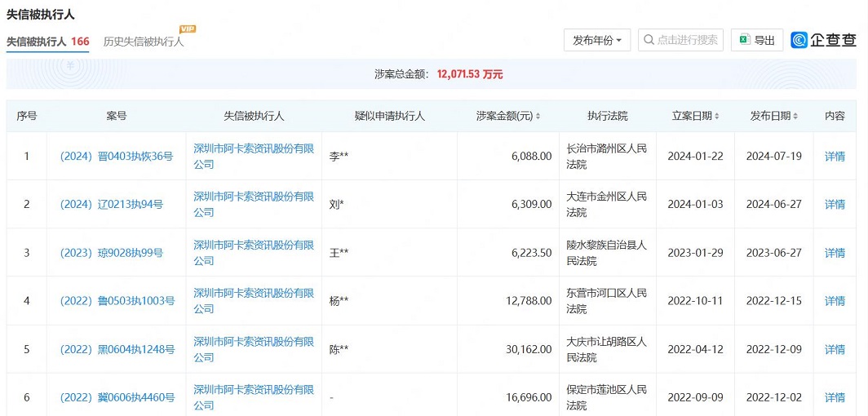Open 详情 for row 6
Screen dimensions: 868x416
tap(835, 398)
